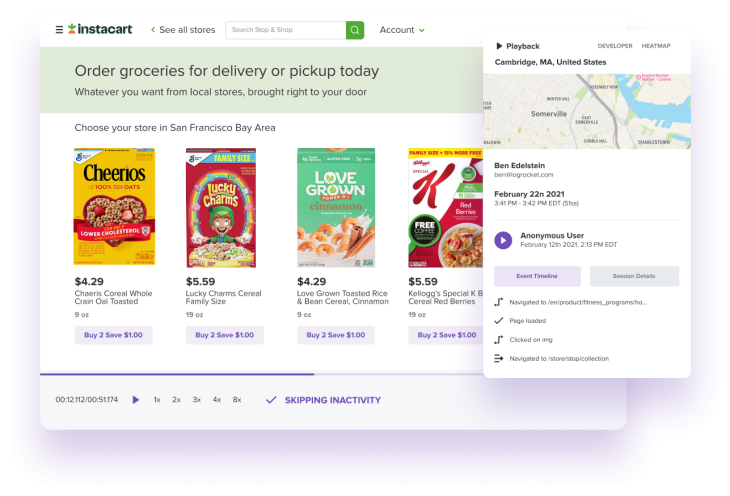Select the Navigated to /store/stop/collection event text
The image size is (730, 496).
(x=559, y=359)
